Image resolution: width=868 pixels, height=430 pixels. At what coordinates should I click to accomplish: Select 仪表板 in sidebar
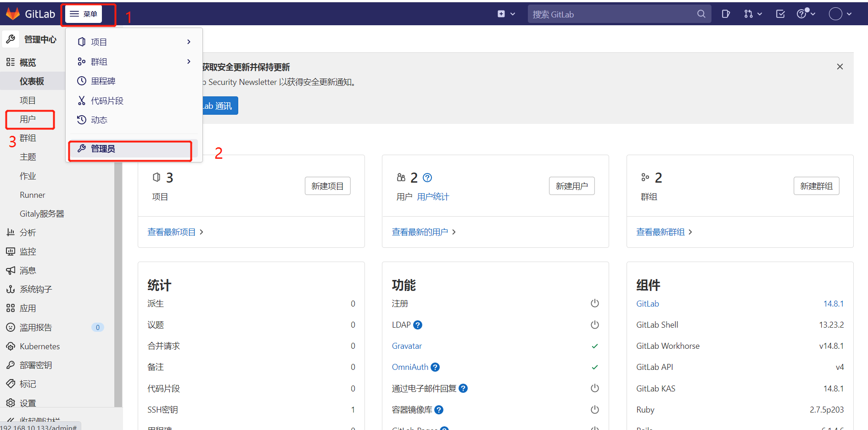tap(32, 81)
